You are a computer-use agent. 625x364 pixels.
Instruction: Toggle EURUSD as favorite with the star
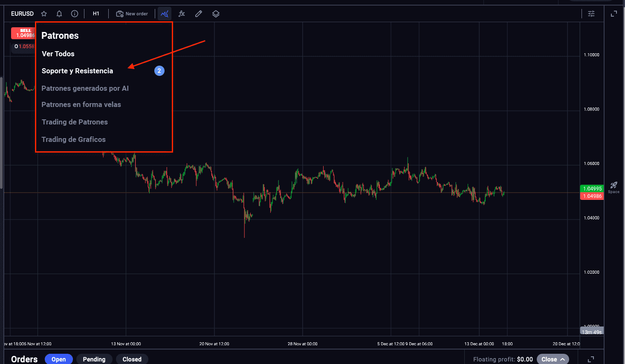pyautogui.click(x=43, y=14)
